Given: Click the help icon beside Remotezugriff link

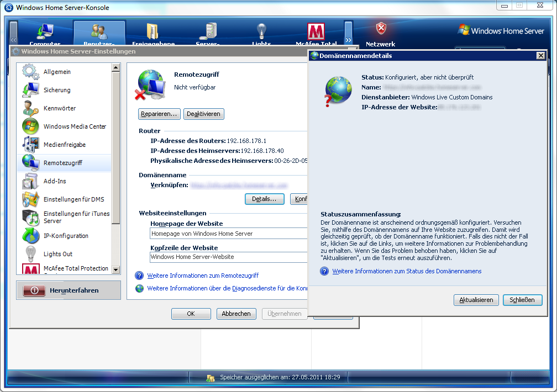Looking at the screenshot, I should [140, 276].
